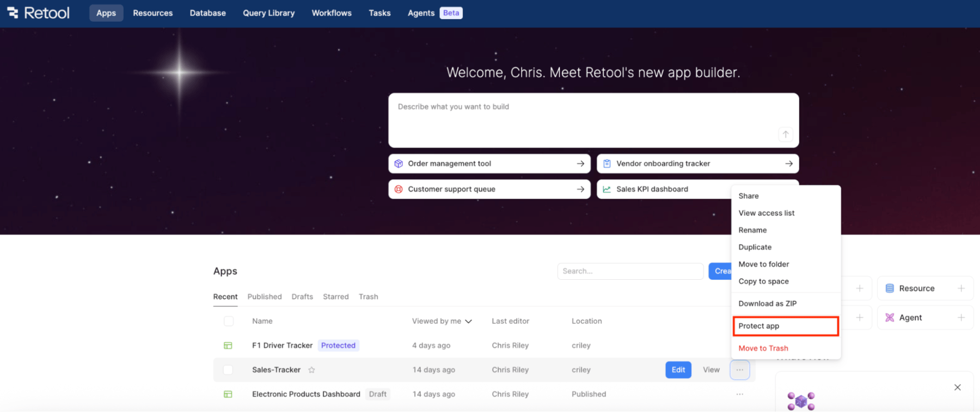Screen dimensions: 980x412
Task: Click the F1 Driver Tracker app icon
Action: [228, 346]
